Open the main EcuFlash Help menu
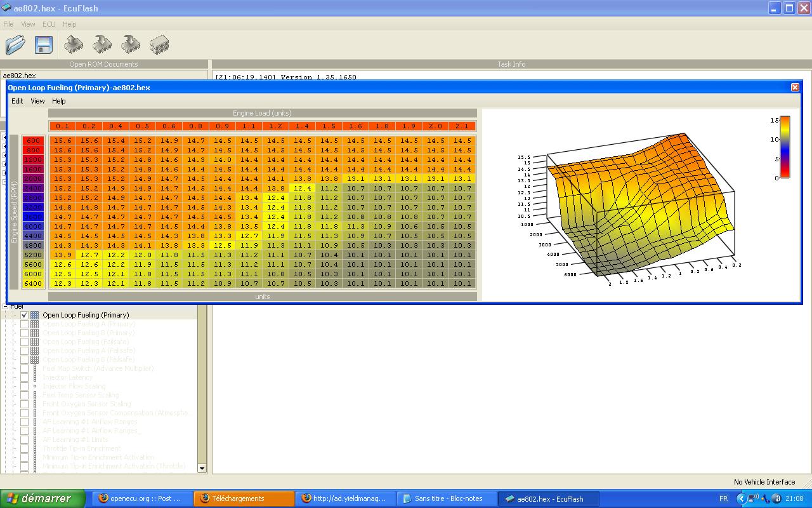Screen dimensions: 812x508 (x=70, y=24)
